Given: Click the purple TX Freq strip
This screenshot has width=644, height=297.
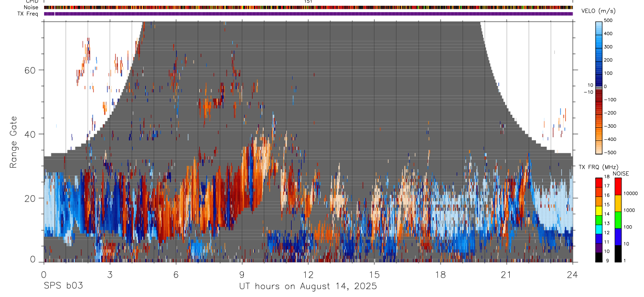Looking at the screenshot, I should pos(308,14).
